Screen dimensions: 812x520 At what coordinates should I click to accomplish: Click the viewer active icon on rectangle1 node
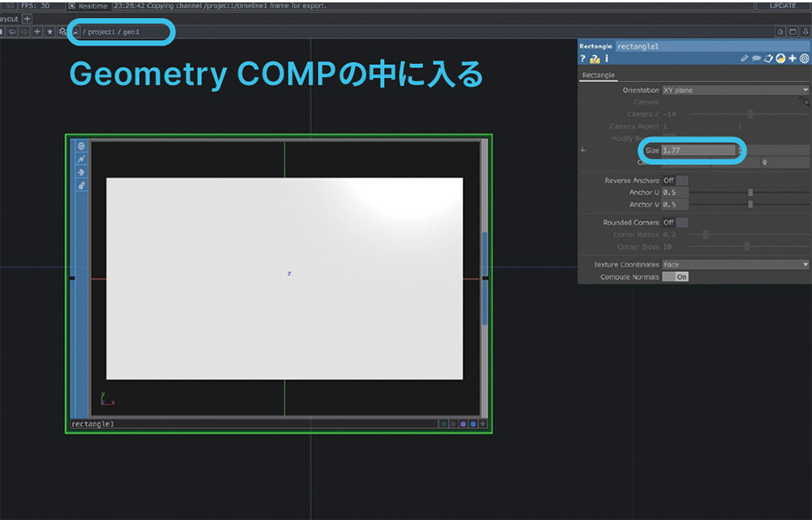pyautogui.click(x=81, y=145)
